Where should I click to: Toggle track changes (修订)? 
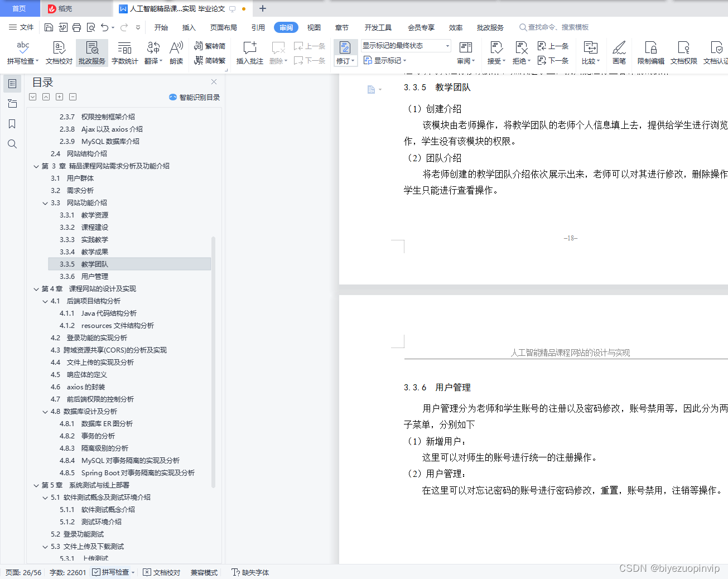(x=345, y=53)
